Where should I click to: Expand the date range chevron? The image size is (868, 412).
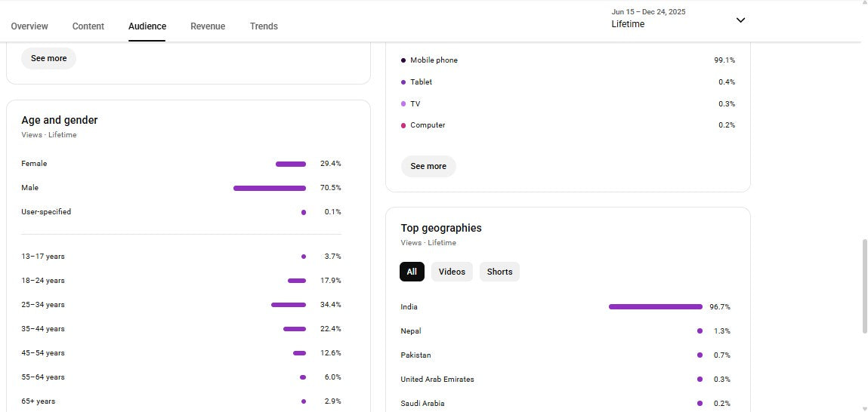[740, 20]
